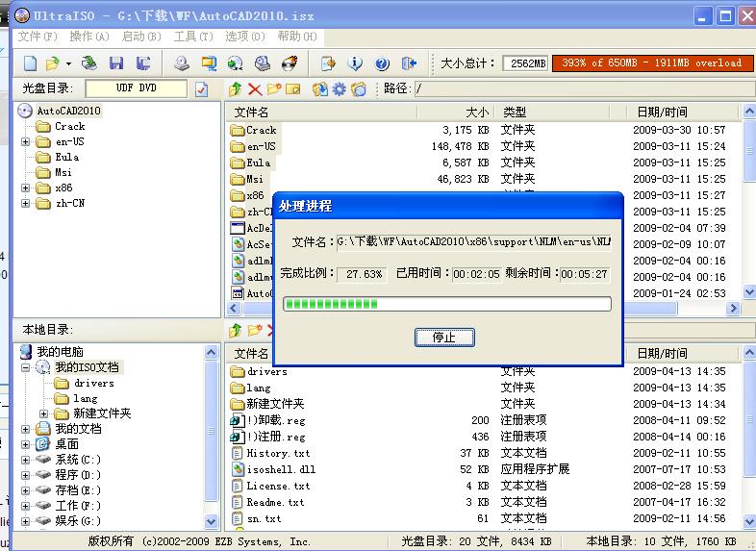Select 桌面 in local directory tree
The width and height of the screenshot is (756, 551).
tap(66, 444)
